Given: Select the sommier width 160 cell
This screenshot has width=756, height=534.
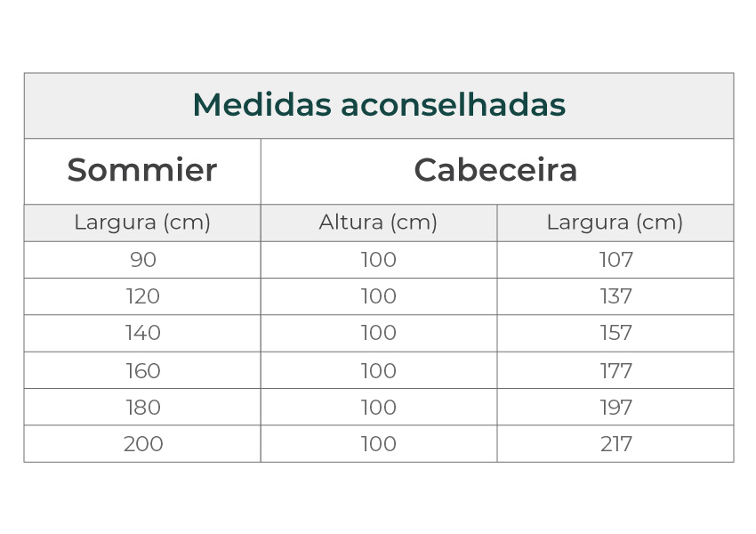Looking at the screenshot, I should (142, 370).
